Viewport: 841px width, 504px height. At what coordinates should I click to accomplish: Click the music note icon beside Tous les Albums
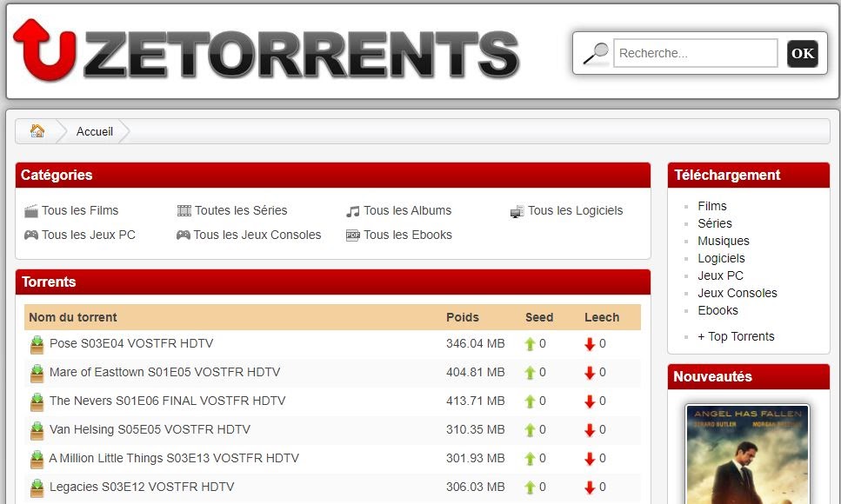pos(352,211)
